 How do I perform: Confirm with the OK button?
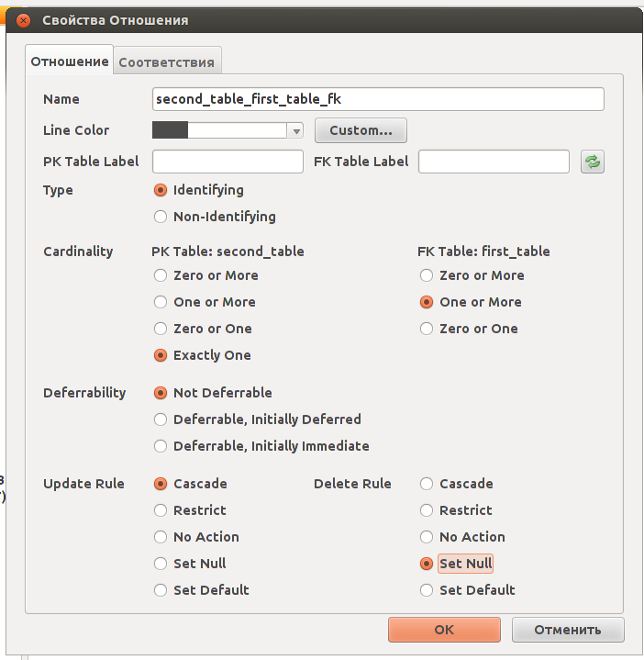tap(444, 630)
